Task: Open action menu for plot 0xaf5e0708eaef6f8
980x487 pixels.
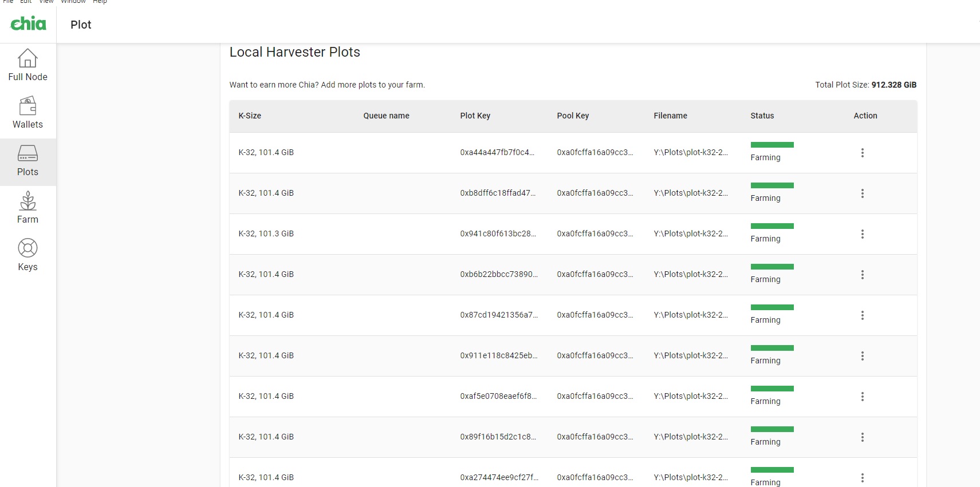Action: 862,397
